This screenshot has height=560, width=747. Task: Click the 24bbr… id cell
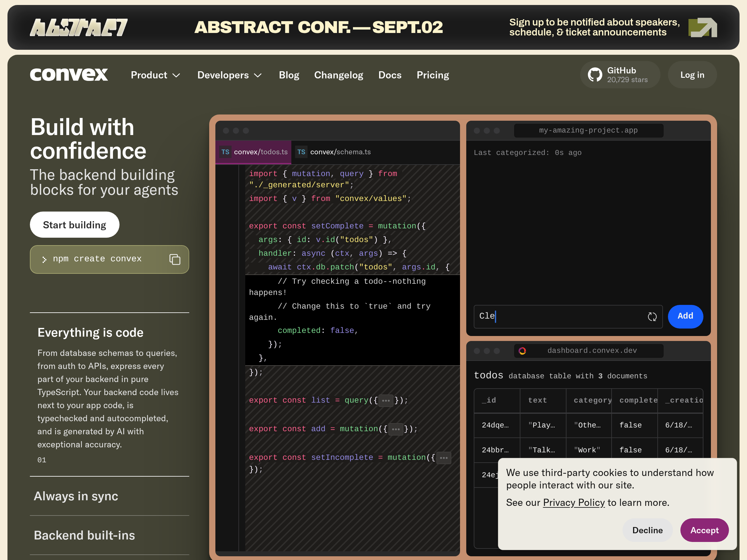497,450
